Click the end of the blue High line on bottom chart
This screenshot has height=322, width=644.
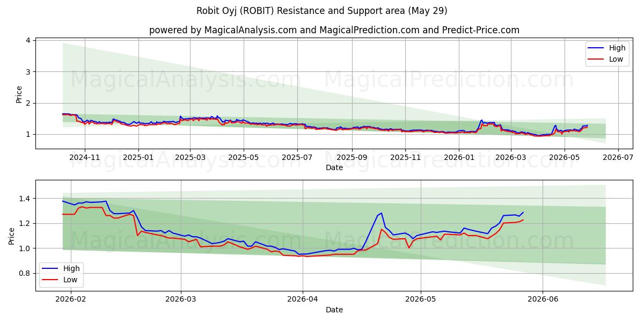click(523, 212)
